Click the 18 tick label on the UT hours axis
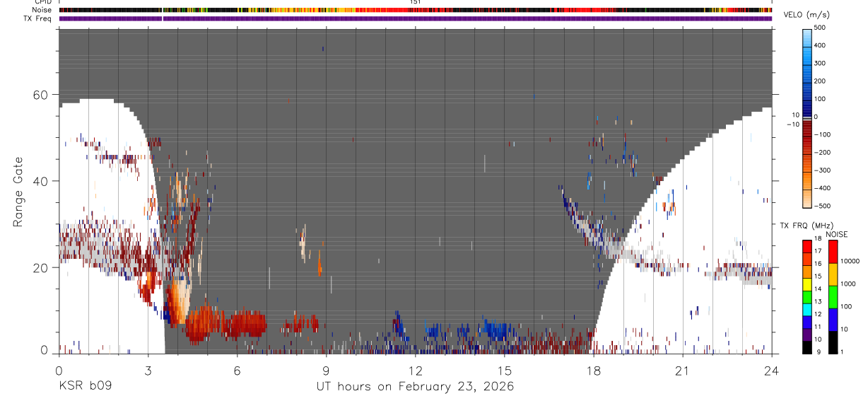 (593, 371)
